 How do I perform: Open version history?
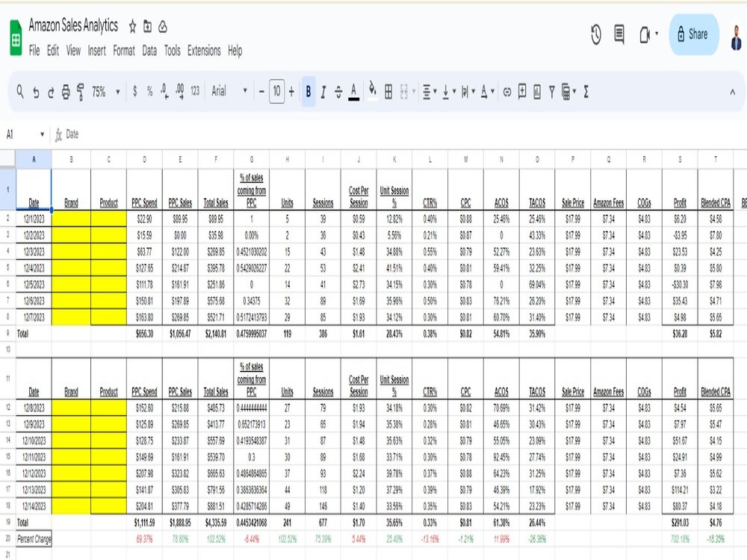tap(596, 35)
